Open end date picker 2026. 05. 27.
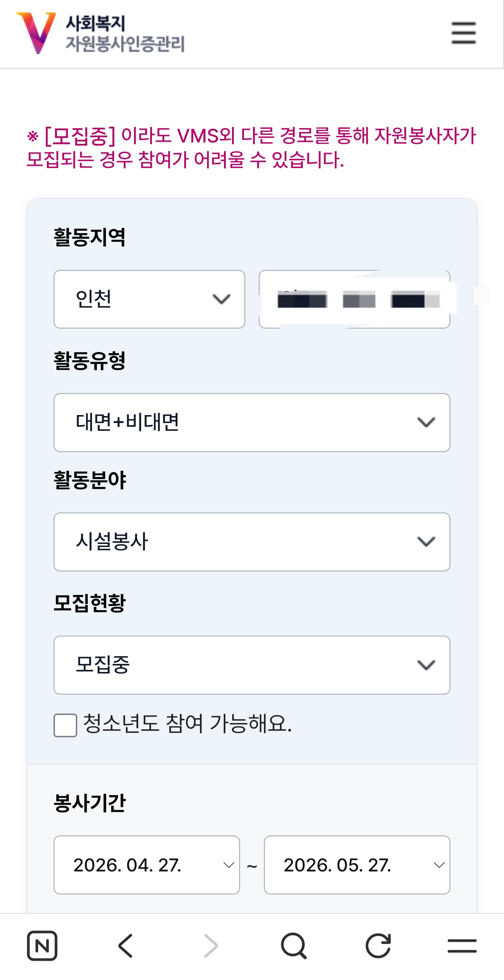The width and height of the screenshot is (504, 980). pyautogui.click(x=357, y=865)
